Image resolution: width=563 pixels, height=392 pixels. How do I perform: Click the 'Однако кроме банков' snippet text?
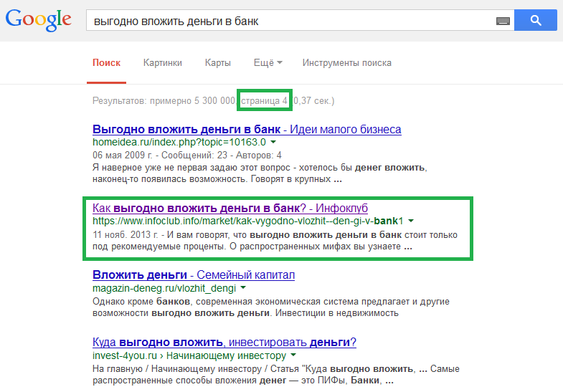pyautogui.click(x=142, y=301)
